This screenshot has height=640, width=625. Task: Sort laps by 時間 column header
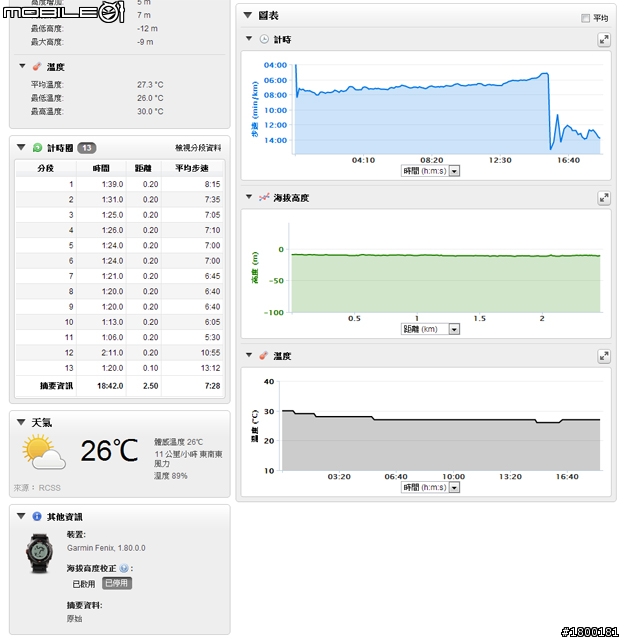point(101,168)
